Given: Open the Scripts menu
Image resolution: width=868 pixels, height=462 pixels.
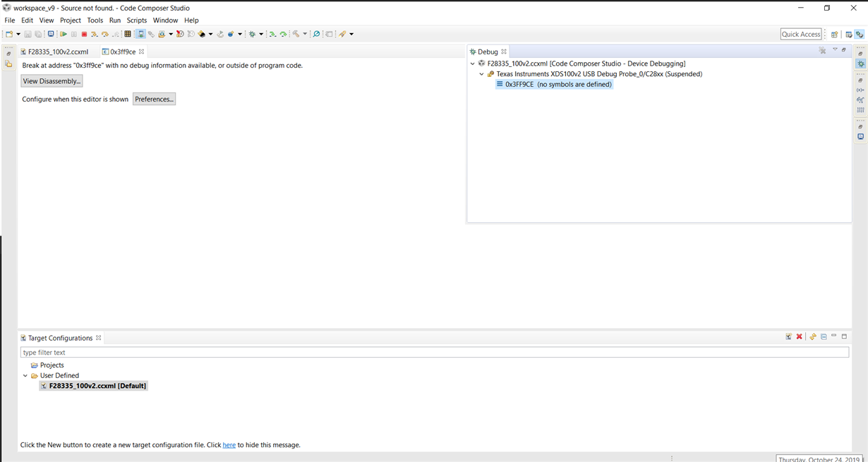Looking at the screenshot, I should click(137, 20).
